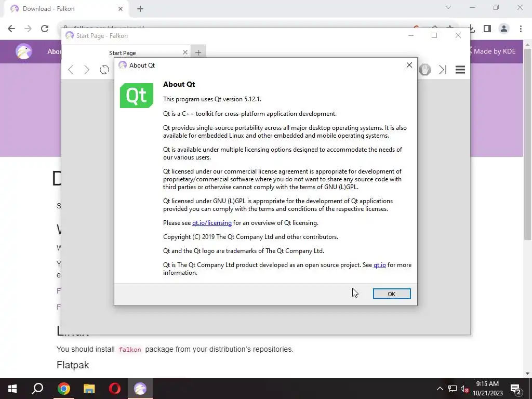Select the Download - Falkon Chrome tab
The width and height of the screenshot is (532, 399).
pyautogui.click(x=66, y=9)
